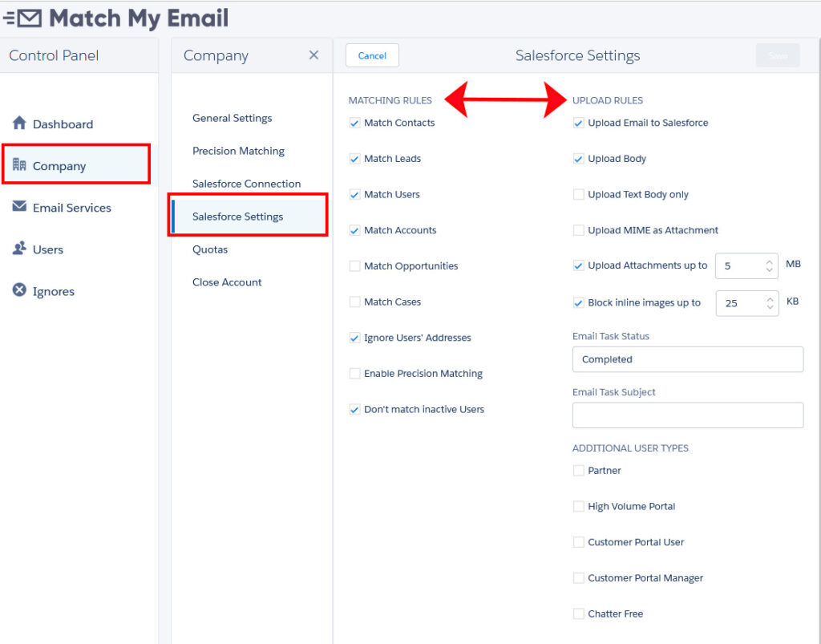821x644 pixels.
Task: Open the Users section
Action: [47, 249]
